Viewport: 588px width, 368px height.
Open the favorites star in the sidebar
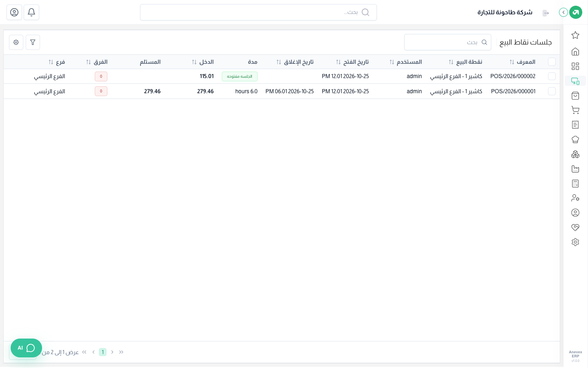(575, 35)
